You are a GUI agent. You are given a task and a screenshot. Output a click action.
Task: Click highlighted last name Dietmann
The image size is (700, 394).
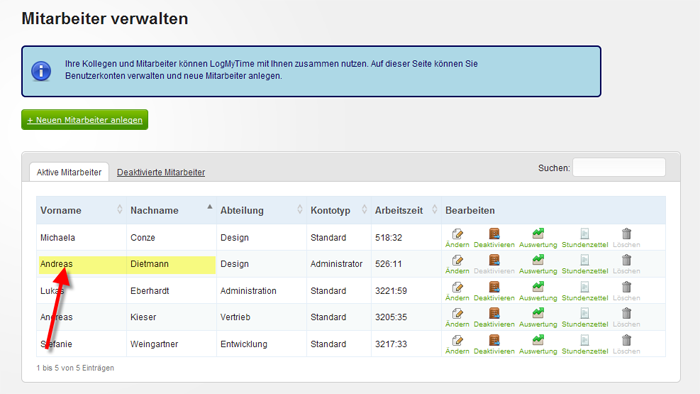point(150,264)
